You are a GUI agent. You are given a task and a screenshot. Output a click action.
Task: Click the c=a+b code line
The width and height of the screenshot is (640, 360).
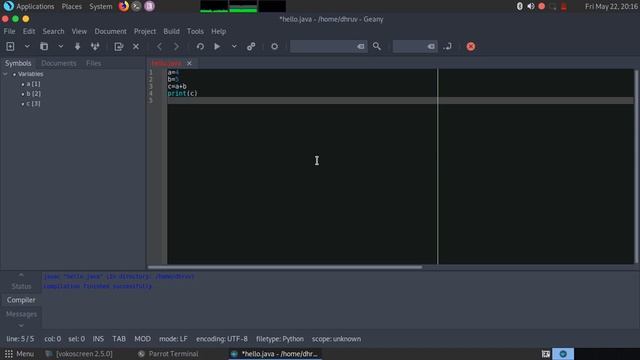[177, 87]
